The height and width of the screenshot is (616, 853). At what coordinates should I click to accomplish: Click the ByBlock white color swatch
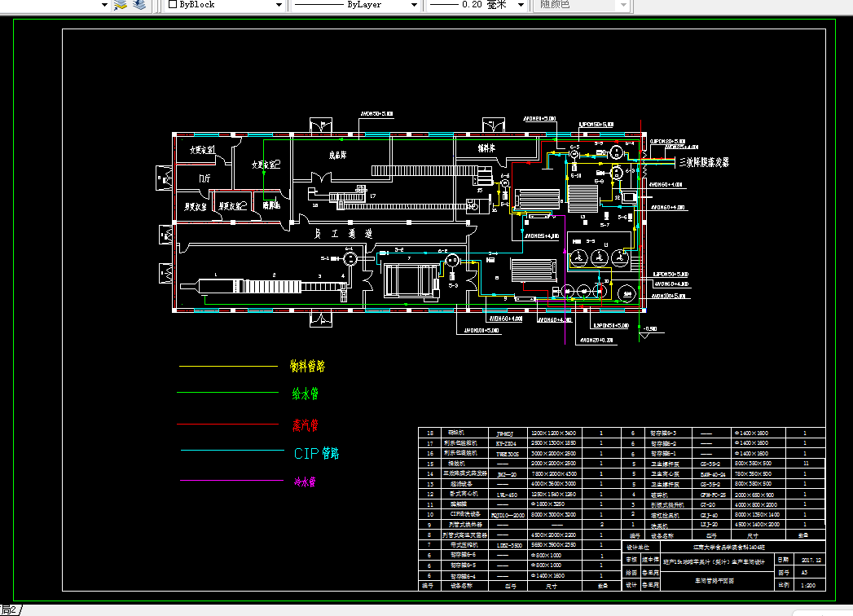click(x=173, y=4)
